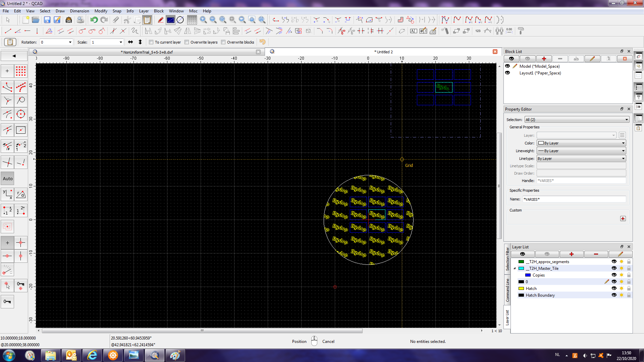Enable the To current layer checkbox
644x362 pixels.
(x=151, y=42)
